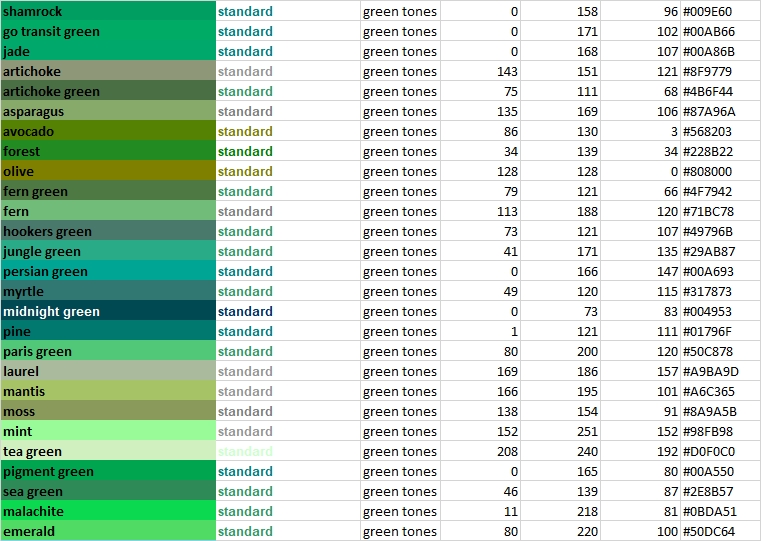
Task: Select hex code #568203
Action: 707,131
